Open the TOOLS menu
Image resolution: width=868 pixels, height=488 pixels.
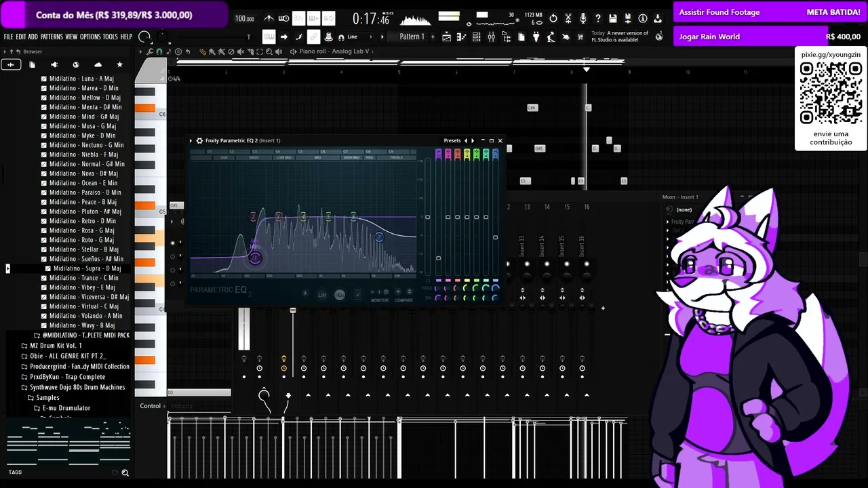110,37
